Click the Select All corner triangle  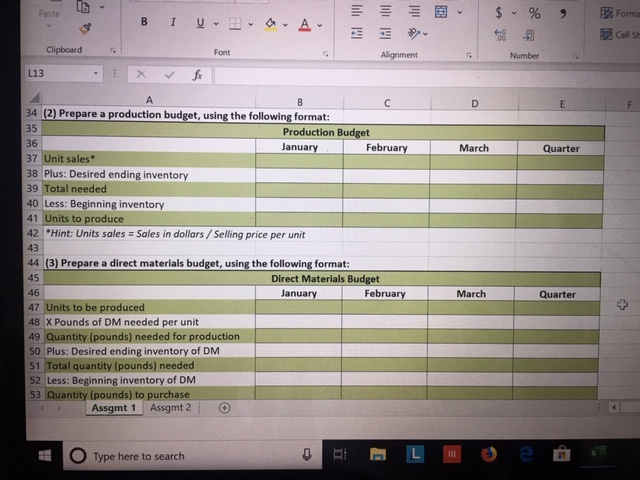coord(34,98)
